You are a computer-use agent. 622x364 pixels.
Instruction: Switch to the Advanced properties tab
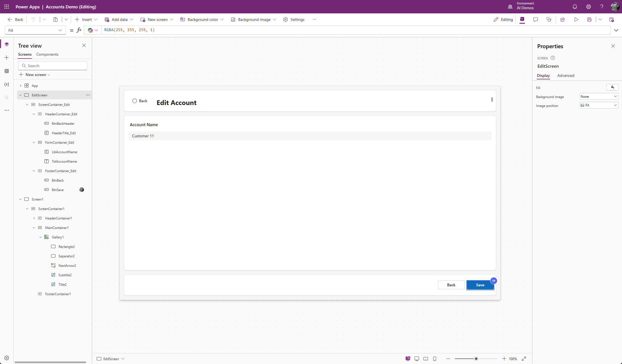[x=565, y=75]
